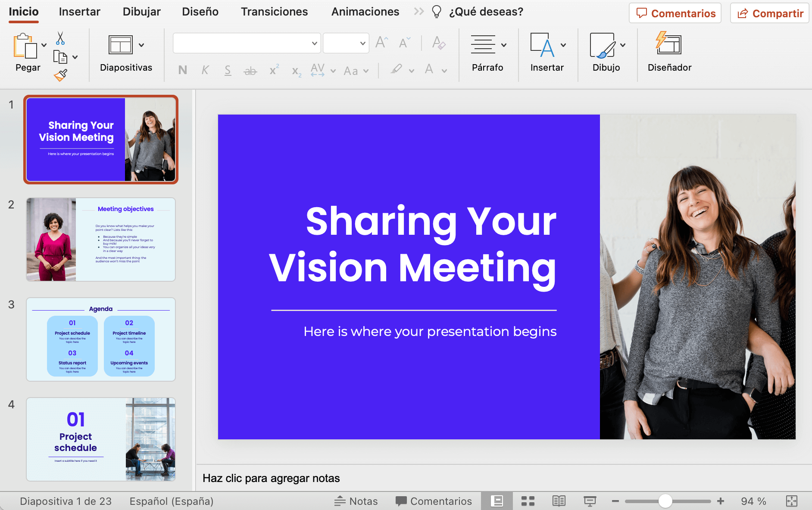Switch to slide sorter grid view

click(528, 501)
